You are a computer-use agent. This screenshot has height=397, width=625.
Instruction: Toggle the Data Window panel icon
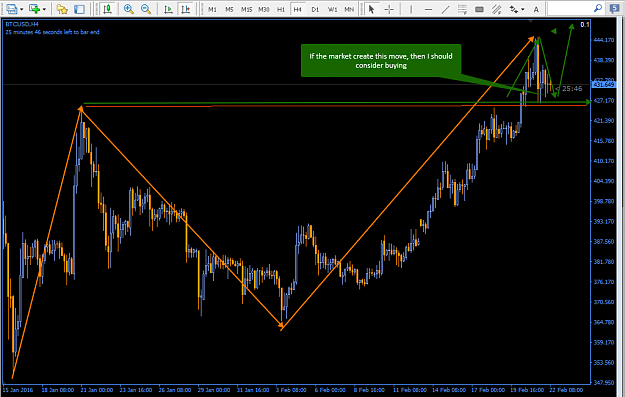79,9
